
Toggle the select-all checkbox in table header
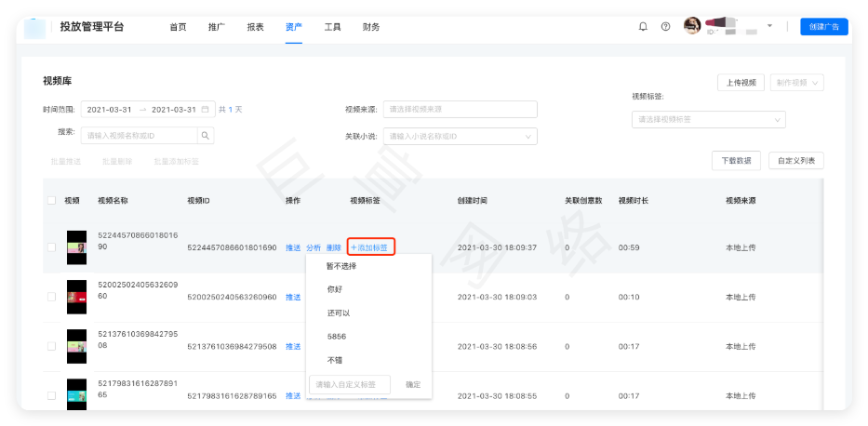point(51,201)
